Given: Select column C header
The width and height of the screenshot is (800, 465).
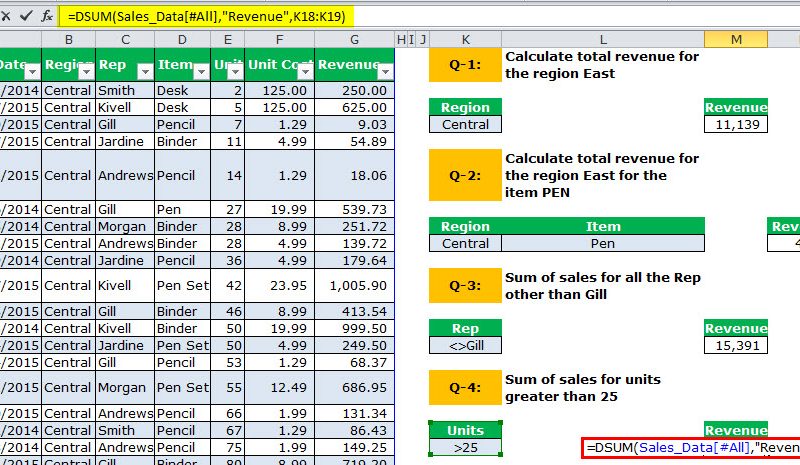Looking at the screenshot, I should click(125, 39).
